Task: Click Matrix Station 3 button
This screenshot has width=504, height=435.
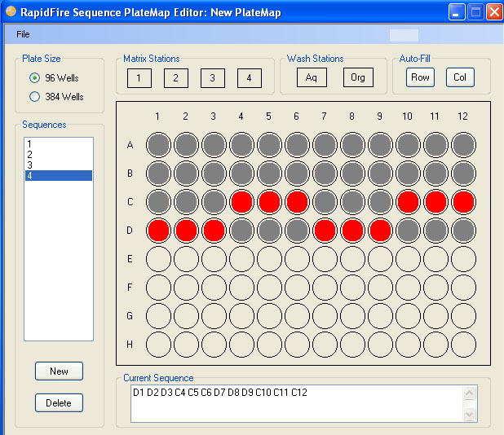Action: pyautogui.click(x=213, y=78)
